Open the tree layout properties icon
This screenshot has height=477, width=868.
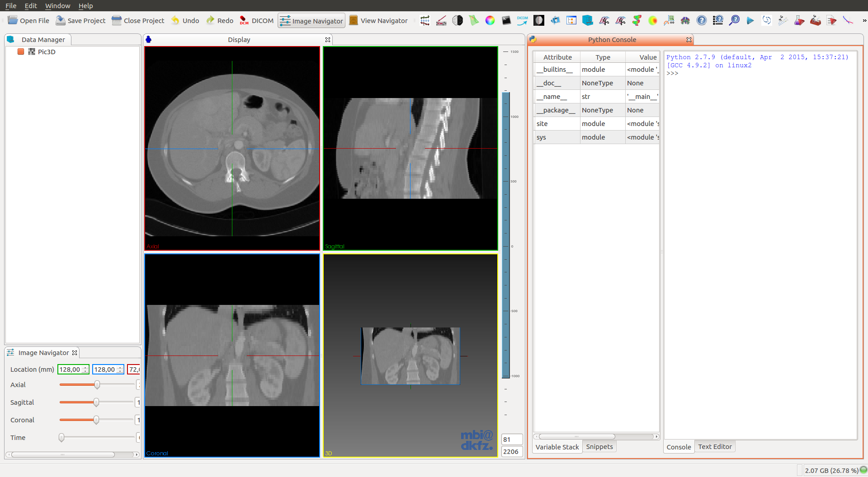point(571,20)
